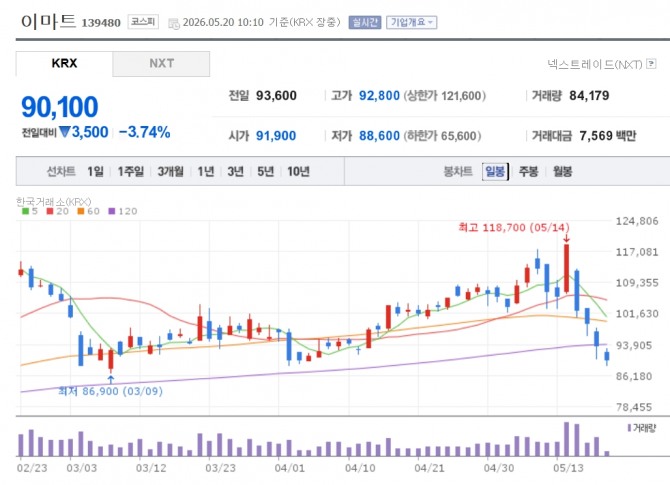Click the down-triangle icon beside 3,500
Viewport: 670px width, 485px height.
(x=65, y=132)
